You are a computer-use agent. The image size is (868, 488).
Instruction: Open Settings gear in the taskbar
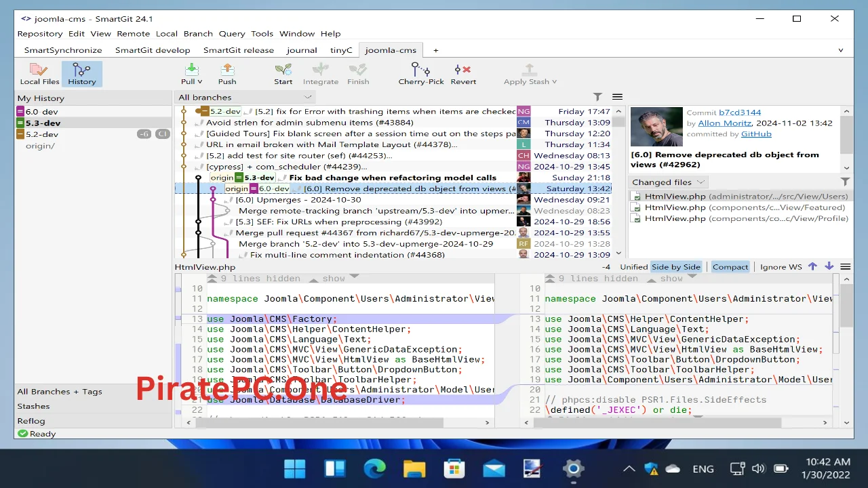(573, 468)
